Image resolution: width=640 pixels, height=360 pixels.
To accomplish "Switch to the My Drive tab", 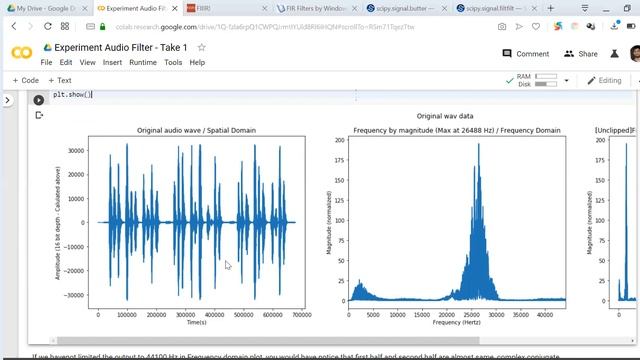I will click(45, 8).
